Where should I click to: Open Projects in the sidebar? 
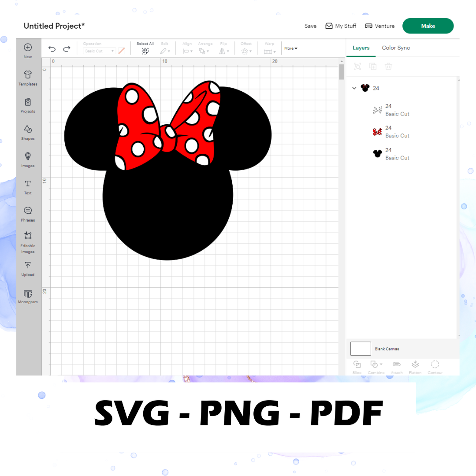point(28,105)
